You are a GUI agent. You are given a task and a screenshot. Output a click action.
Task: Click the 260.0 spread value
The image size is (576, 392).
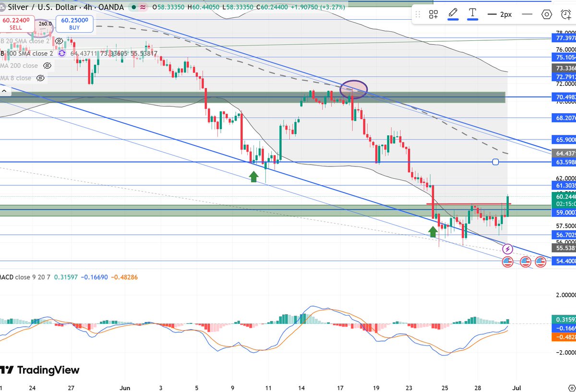44,24
